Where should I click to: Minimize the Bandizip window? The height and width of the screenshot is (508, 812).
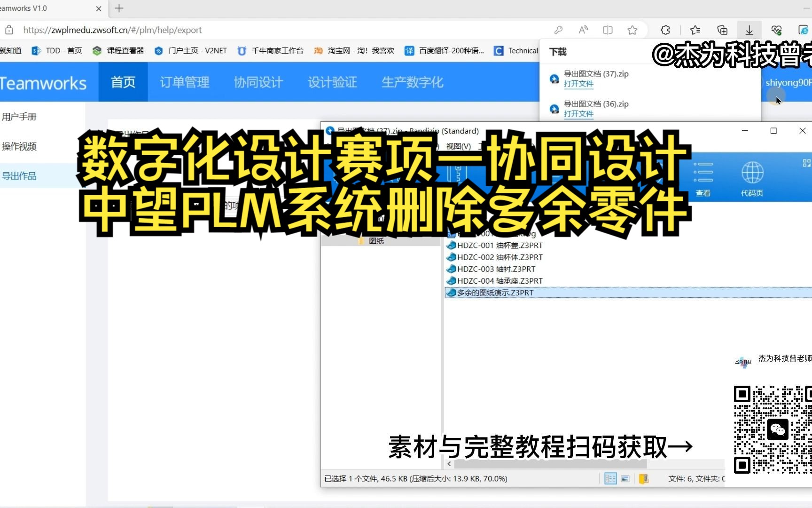point(745,131)
